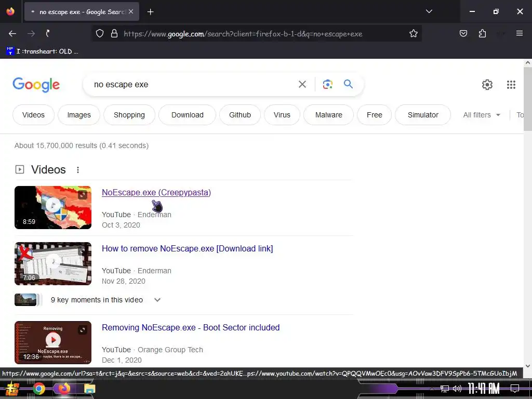Image resolution: width=532 pixels, height=399 pixels.
Task: Click the padlock site info icon
Action: [114, 33]
